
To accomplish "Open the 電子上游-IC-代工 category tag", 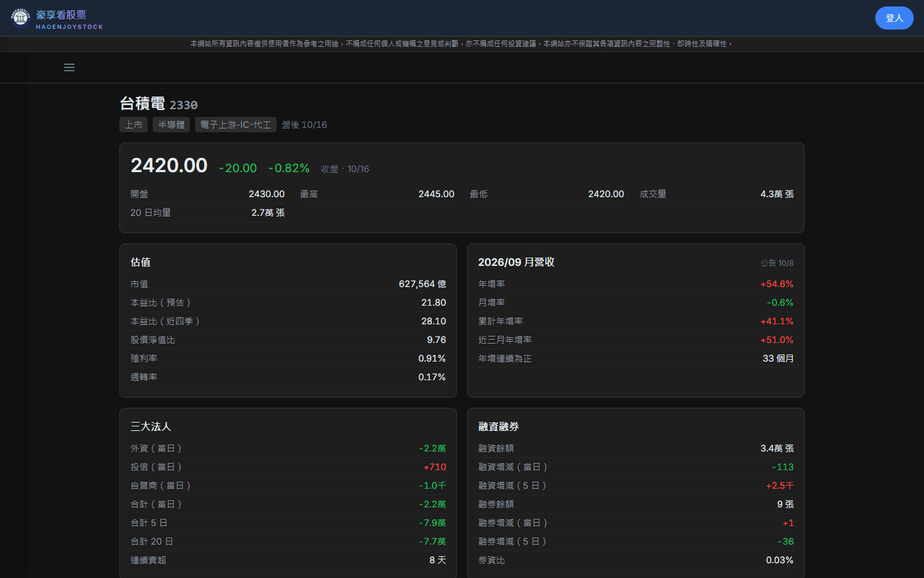I will (235, 125).
